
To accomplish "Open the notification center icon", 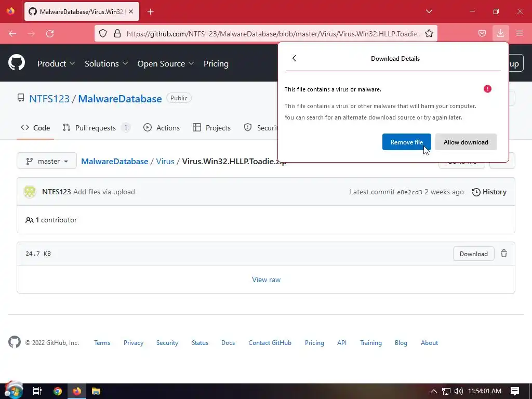I will pos(515,391).
